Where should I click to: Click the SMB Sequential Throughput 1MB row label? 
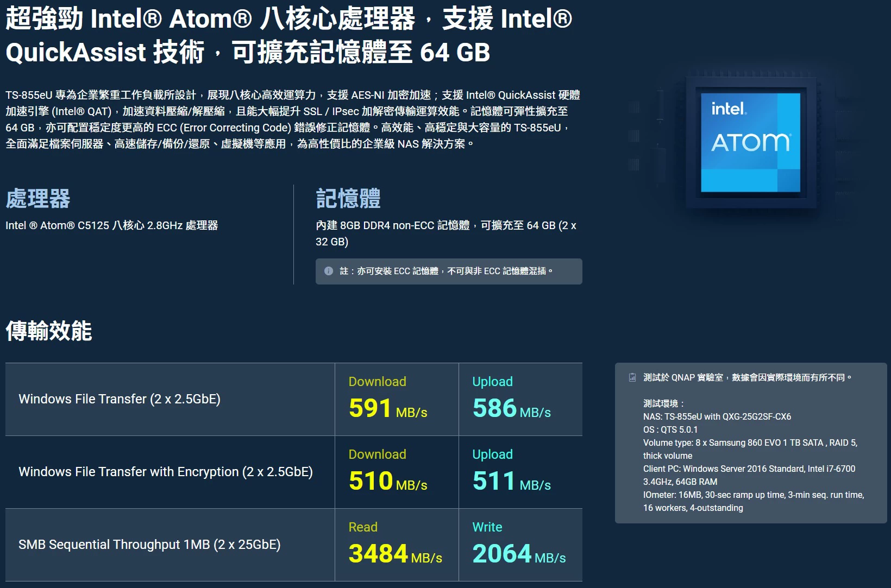click(x=149, y=545)
